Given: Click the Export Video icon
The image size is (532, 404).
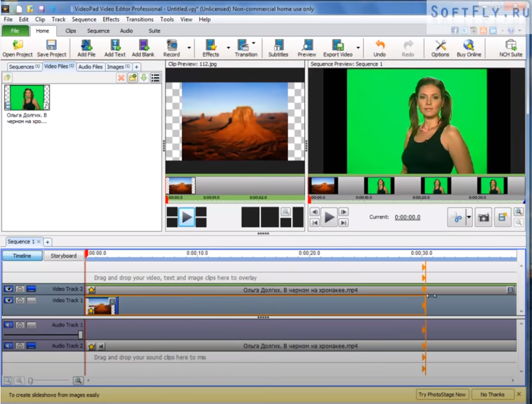Looking at the screenshot, I should click(338, 48).
